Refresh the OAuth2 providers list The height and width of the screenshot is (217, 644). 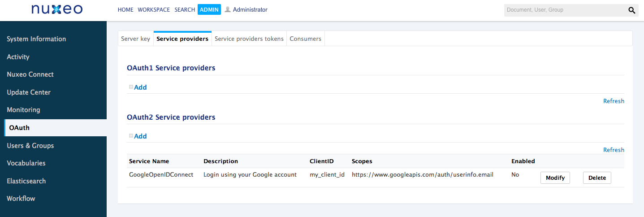[x=613, y=150]
